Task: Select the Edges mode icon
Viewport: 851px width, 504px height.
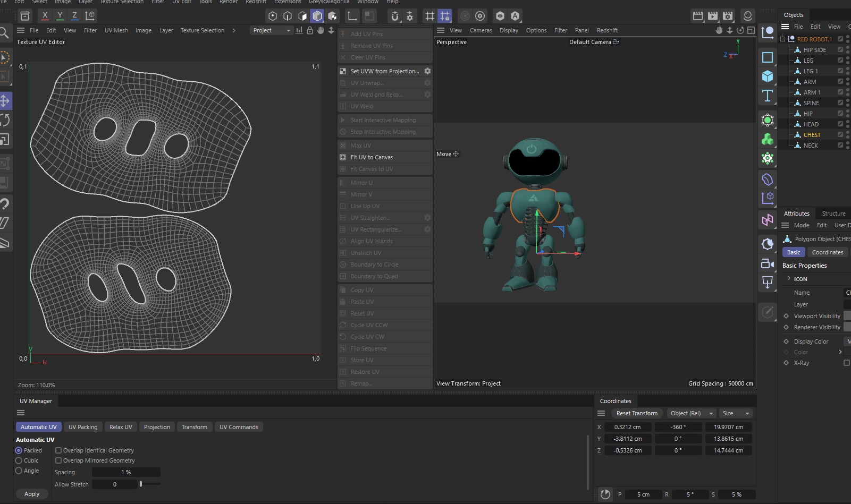Action: click(288, 16)
